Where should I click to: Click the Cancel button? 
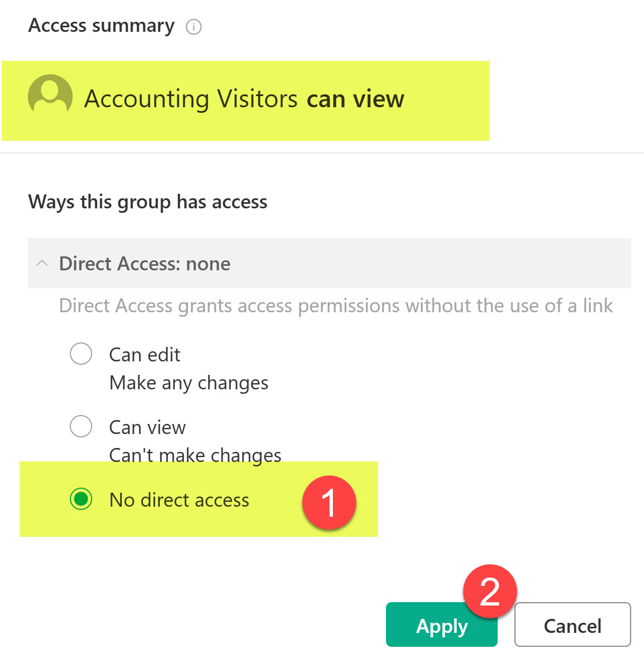[573, 625]
